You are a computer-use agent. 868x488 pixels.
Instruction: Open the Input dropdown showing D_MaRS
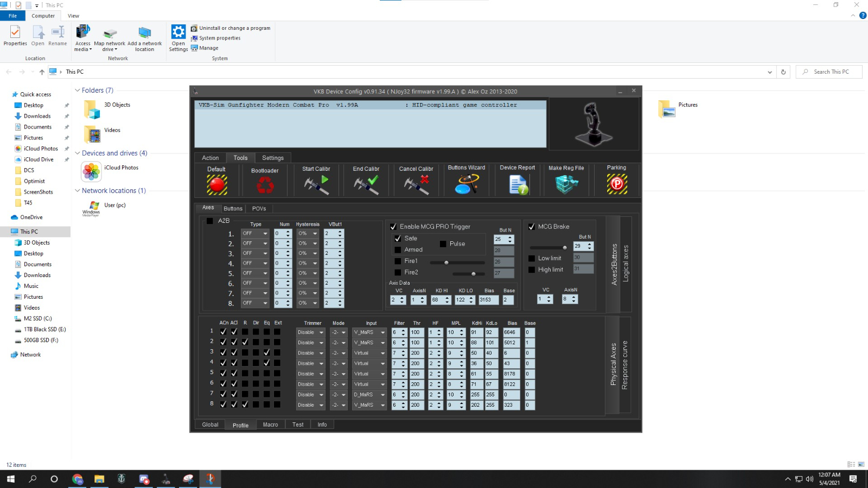[382, 395]
